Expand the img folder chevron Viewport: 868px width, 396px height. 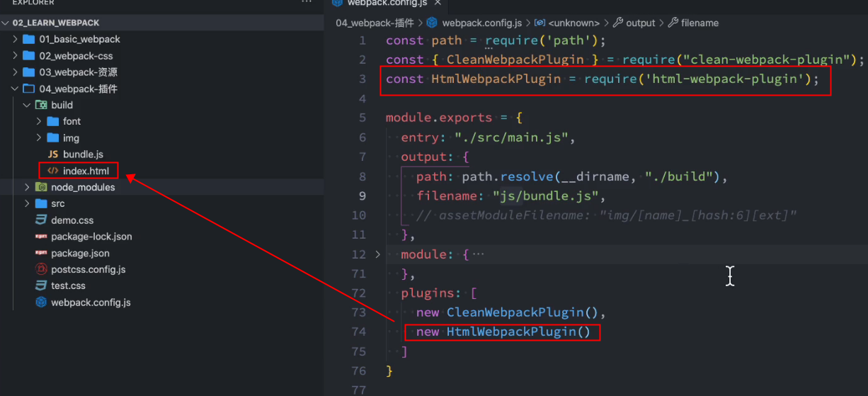40,137
